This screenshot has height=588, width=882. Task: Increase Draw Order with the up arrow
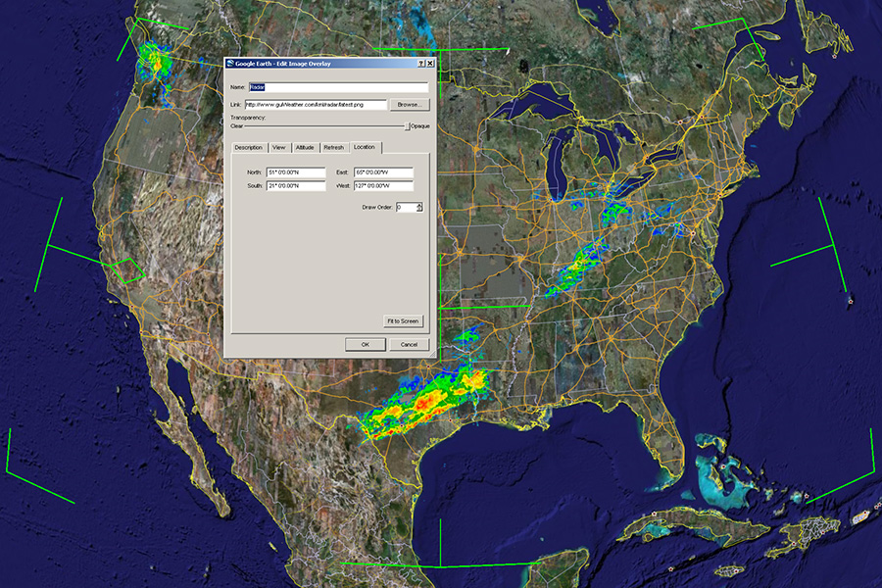click(x=419, y=205)
